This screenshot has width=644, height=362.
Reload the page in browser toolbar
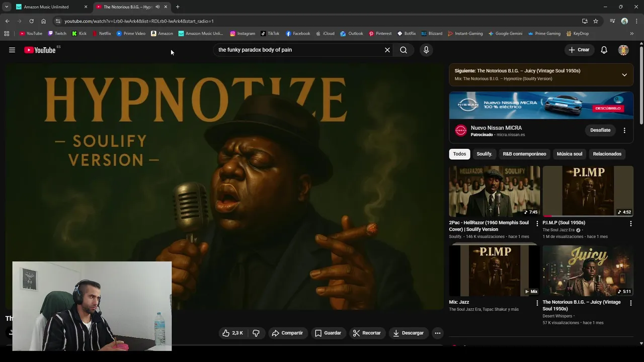point(31,21)
